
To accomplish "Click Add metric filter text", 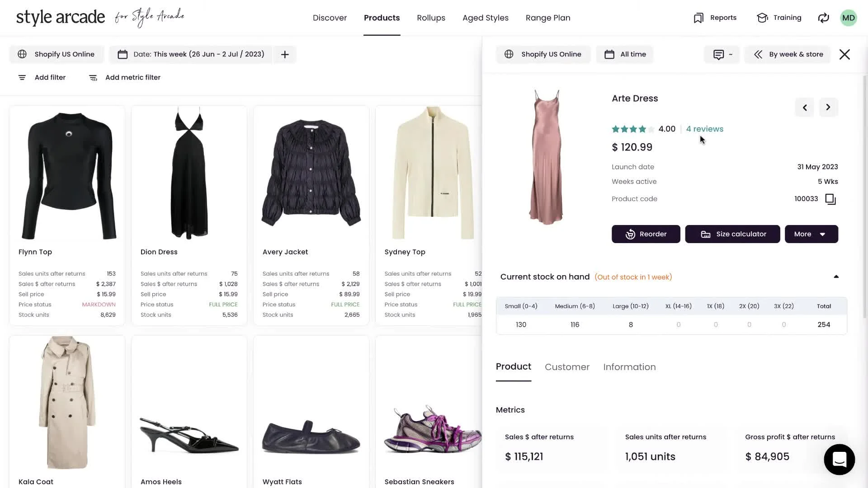I will pos(133,78).
